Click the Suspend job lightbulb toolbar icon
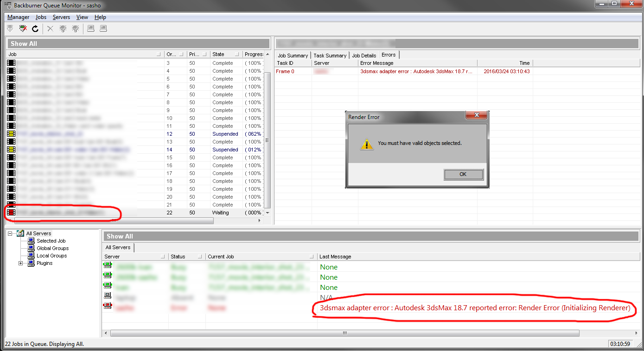Image resolution: width=644 pixels, height=351 pixels. coord(76,29)
